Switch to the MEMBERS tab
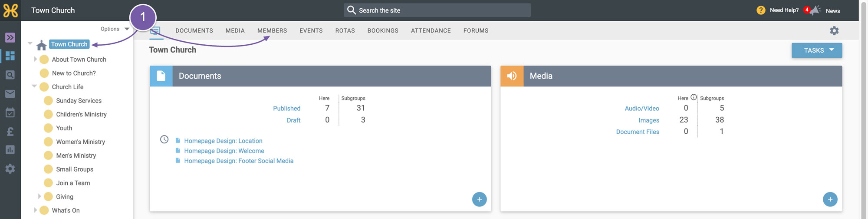Image resolution: width=868 pixels, height=219 pixels. (x=272, y=31)
